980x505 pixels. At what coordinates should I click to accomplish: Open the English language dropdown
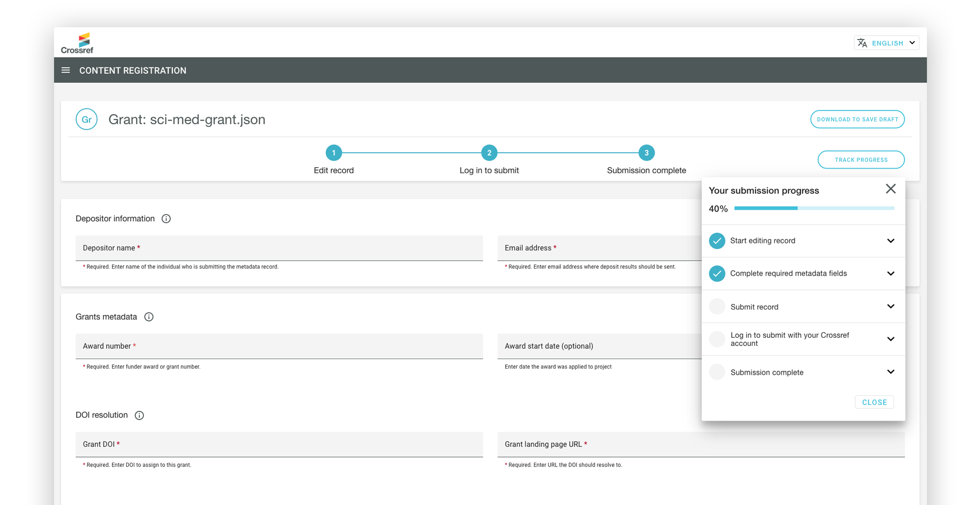tap(893, 43)
